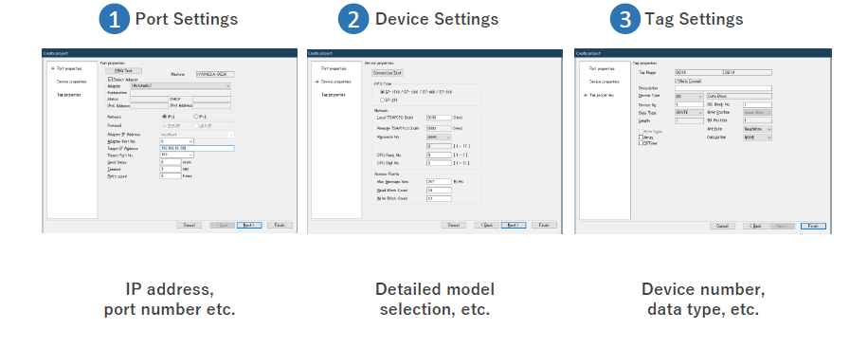
Task: Click the Max Message Size input field
Action: (439, 181)
